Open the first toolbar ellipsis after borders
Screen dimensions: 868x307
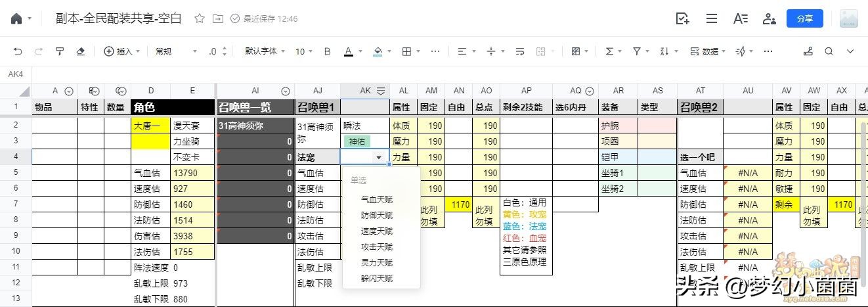[x=434, y=51]
